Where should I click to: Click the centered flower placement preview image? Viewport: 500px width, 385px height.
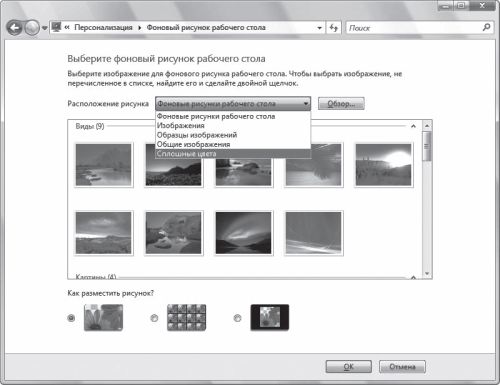pos(270,318)
